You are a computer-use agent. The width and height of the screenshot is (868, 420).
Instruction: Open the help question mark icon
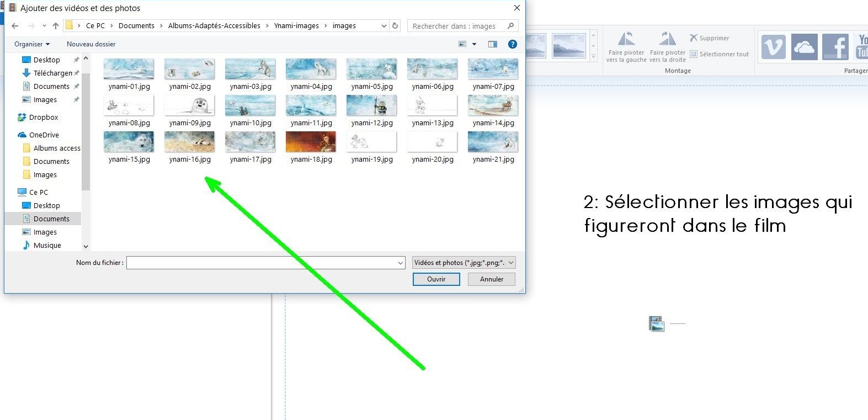click(513, 44)
